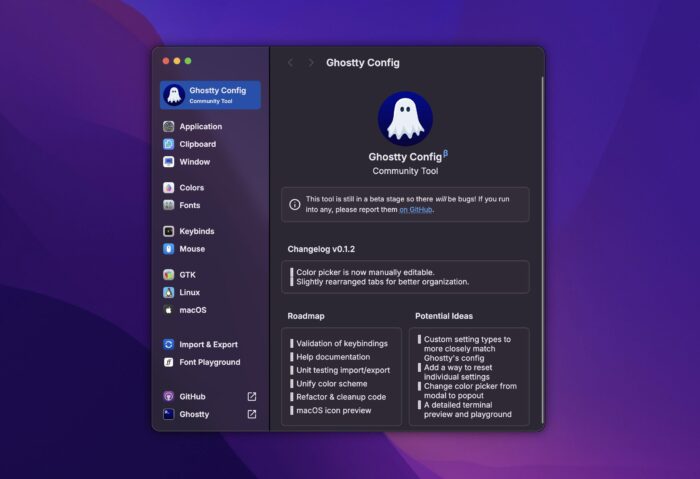The image size is (700, 479).
Task: Select the Ghostty Config Community Tool entry
Action: pos(211,95)
